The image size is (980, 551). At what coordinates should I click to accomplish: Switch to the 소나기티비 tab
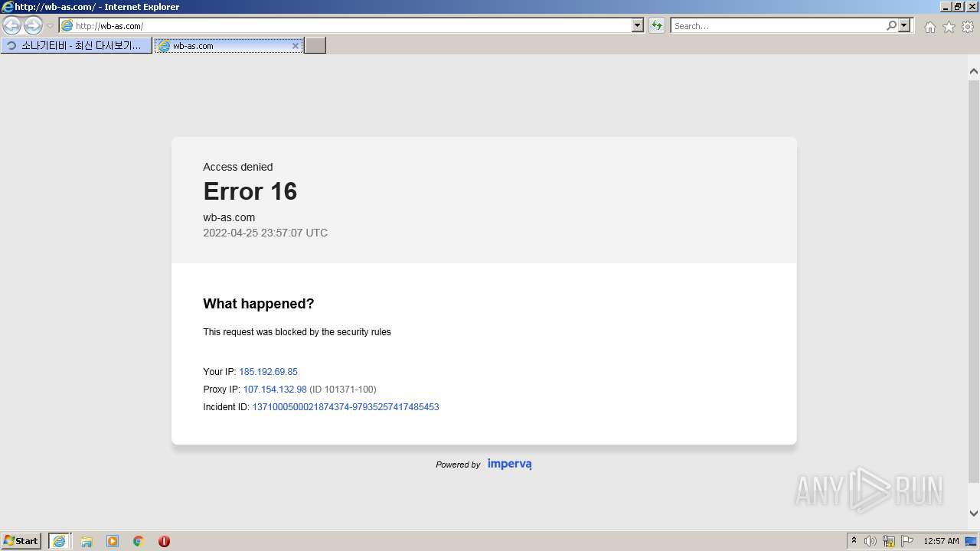pos(77,45)
